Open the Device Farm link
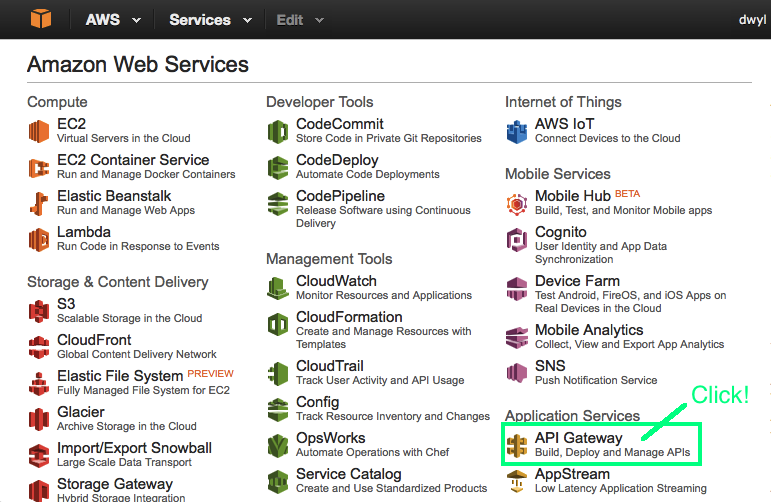Screen dimensions: 771x502 tap(577, 281)
